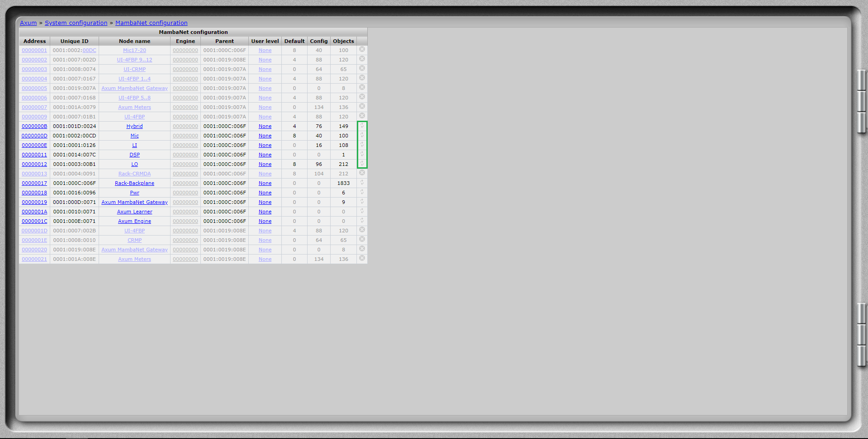
Task: Click the refresh arrows icon for LO node
Action: coord(362,164)
